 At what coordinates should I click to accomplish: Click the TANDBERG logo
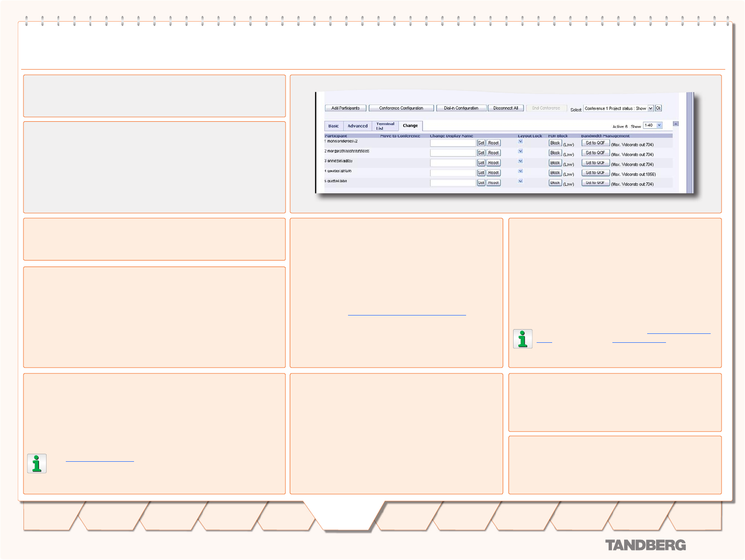pos(645,545)
